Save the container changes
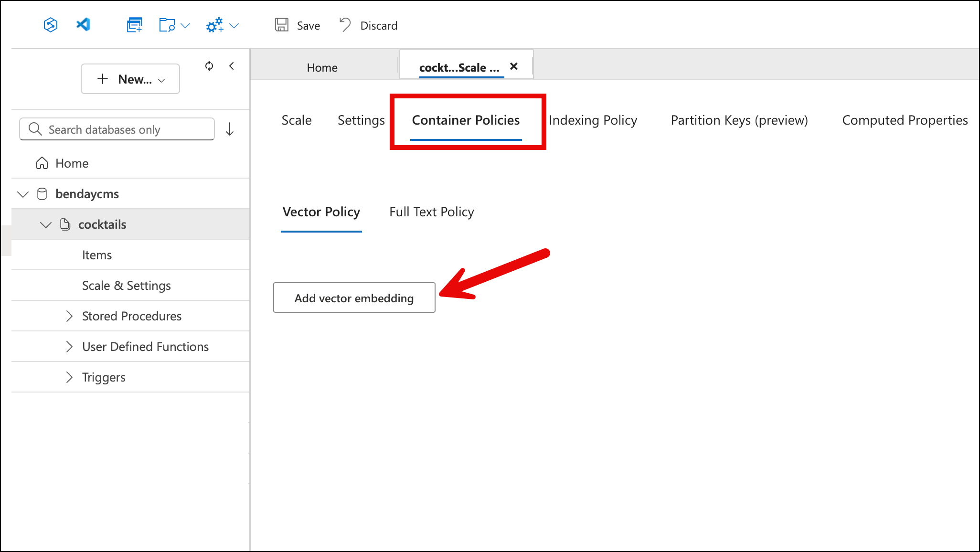980x552 pixels. (297, 25)
